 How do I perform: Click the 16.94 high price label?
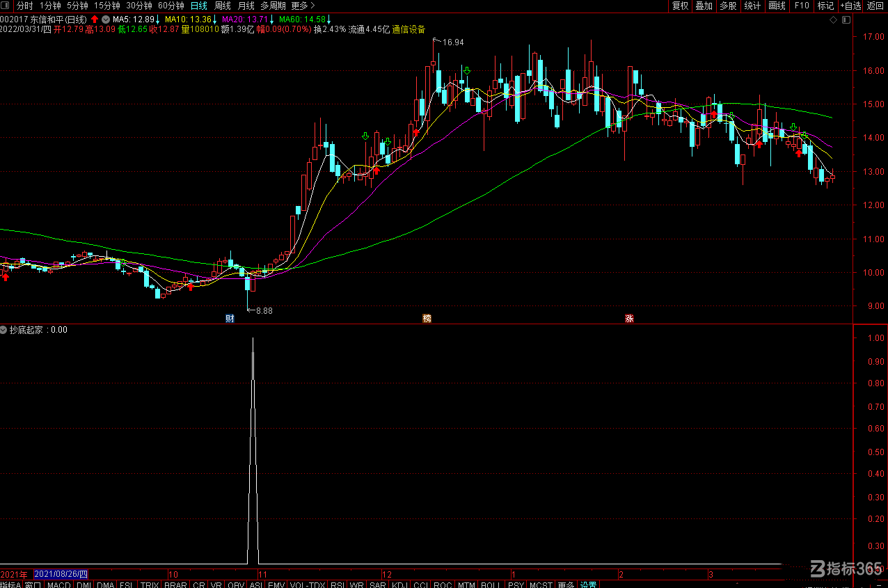coord(453,42)
